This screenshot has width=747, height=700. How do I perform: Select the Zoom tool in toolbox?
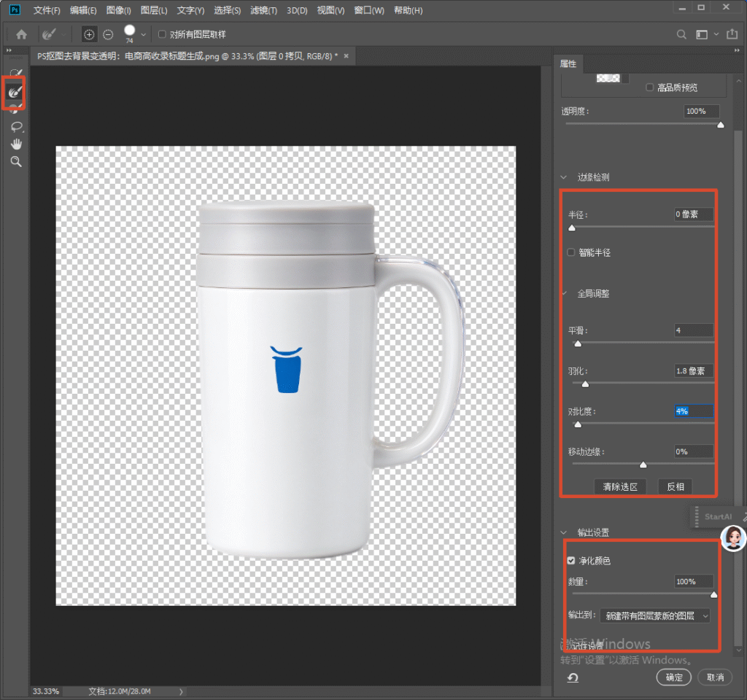[x=16, y=161]
